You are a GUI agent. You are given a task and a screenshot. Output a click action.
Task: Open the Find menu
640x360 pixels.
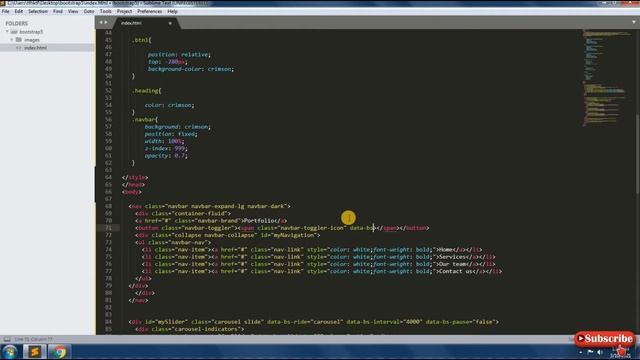tap(58, 11)
